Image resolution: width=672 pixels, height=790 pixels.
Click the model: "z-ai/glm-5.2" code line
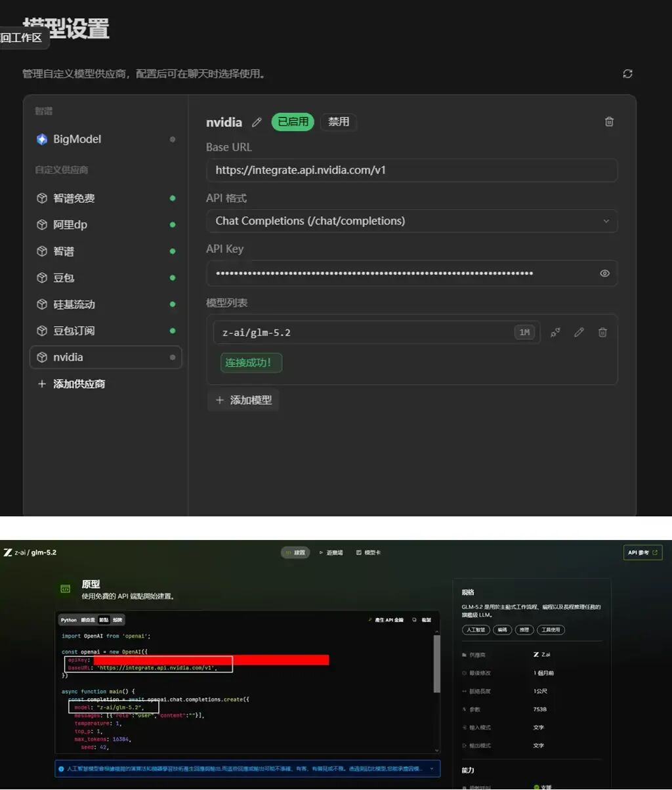pos(108,708)
